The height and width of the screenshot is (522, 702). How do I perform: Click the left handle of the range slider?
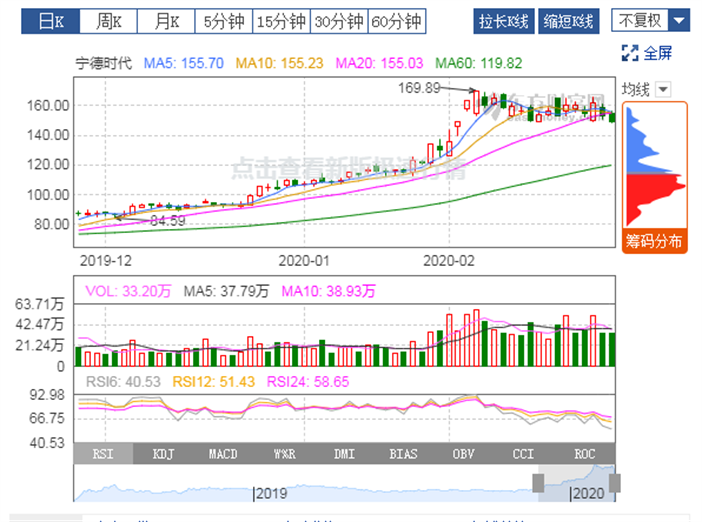pyautogui.click(x=538, y=483)
